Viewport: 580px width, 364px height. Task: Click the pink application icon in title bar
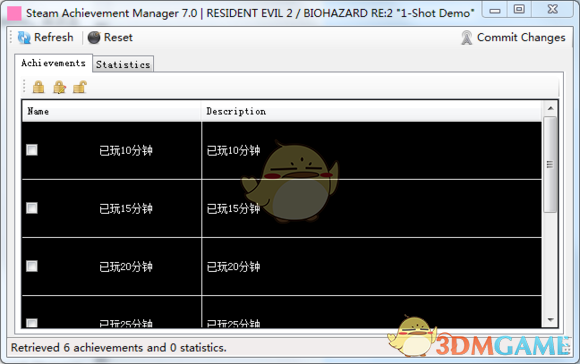click(14, 13)
